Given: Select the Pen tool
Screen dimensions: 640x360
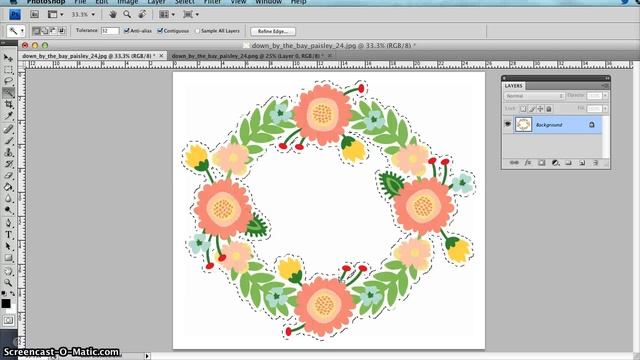Looking at the screenshot, I should click(x=8, y=223).
